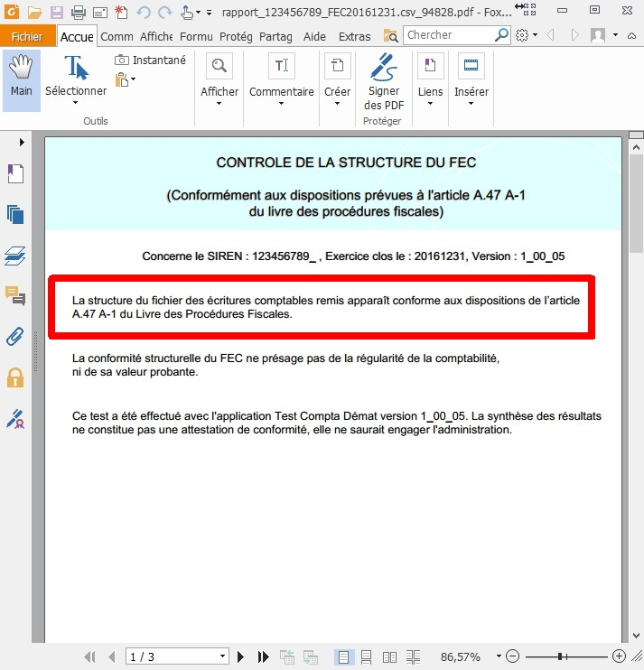Open the layers side panel
Image resolution: width=644 pixels, height=670 pixels.
(x=15, y=256)
